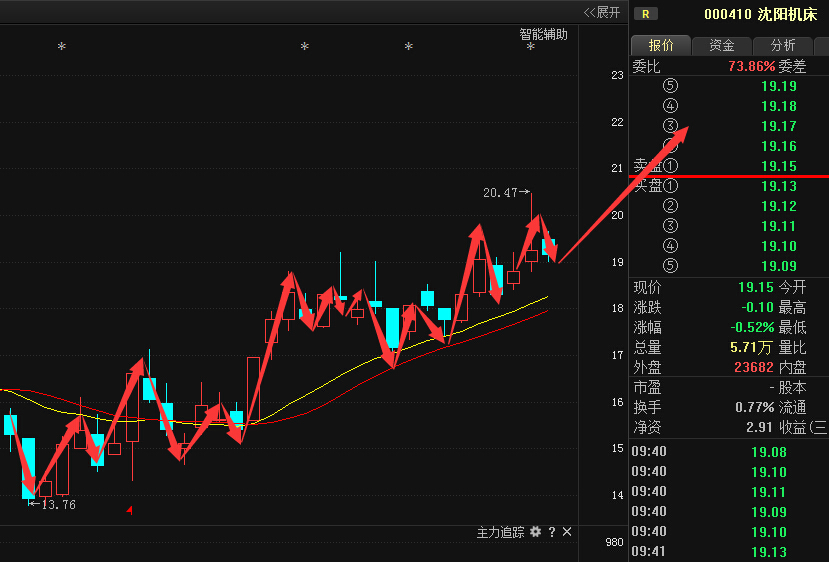Click the 总量 value 5.71万
Image resolution: width=829 pixels, height=562 pixels.
(x=751, y=347)
